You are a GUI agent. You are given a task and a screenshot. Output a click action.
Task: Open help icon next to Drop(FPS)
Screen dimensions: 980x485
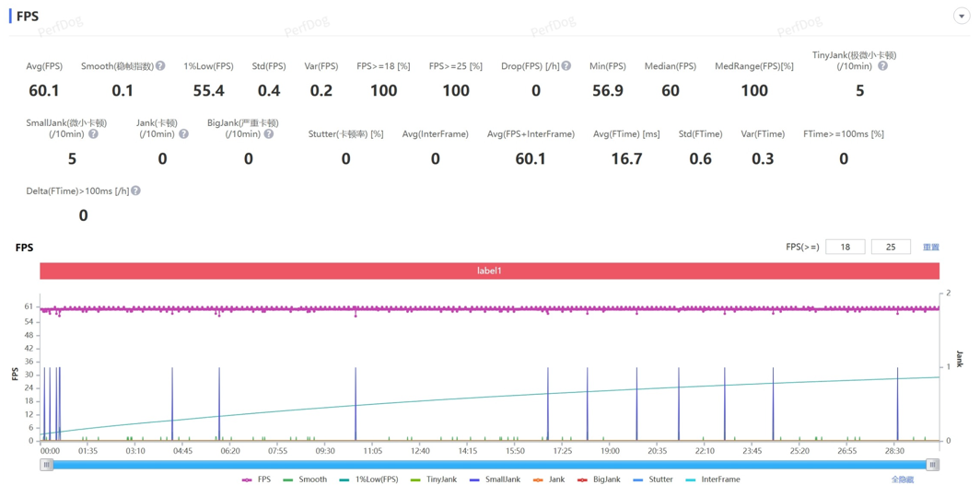(566, 65)
